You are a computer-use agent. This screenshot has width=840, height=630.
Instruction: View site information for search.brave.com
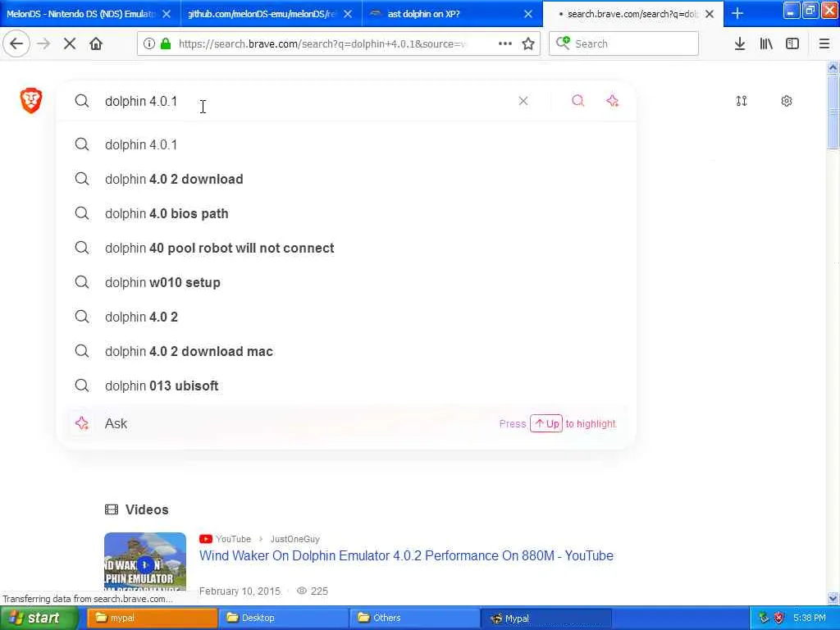point(149,44)
